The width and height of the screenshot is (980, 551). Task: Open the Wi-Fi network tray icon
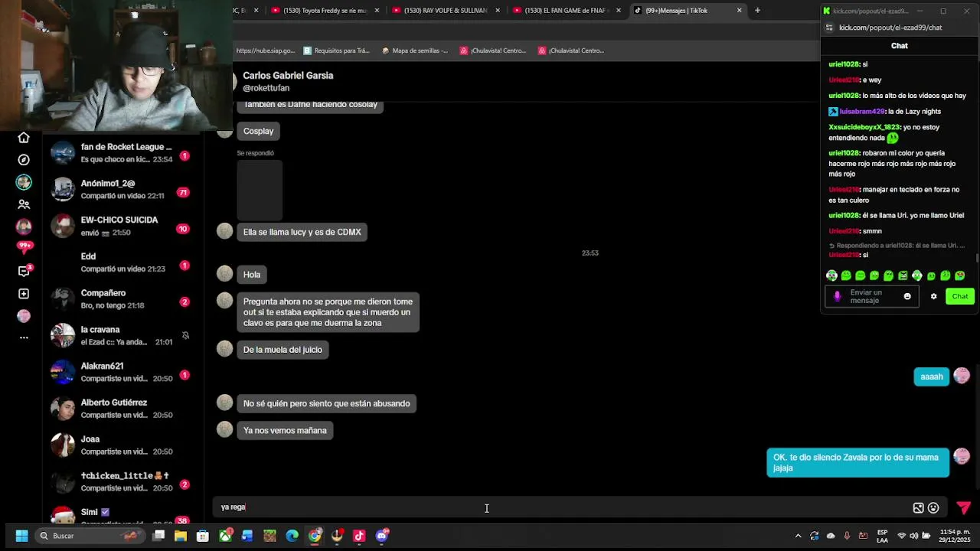pos(902,536)
